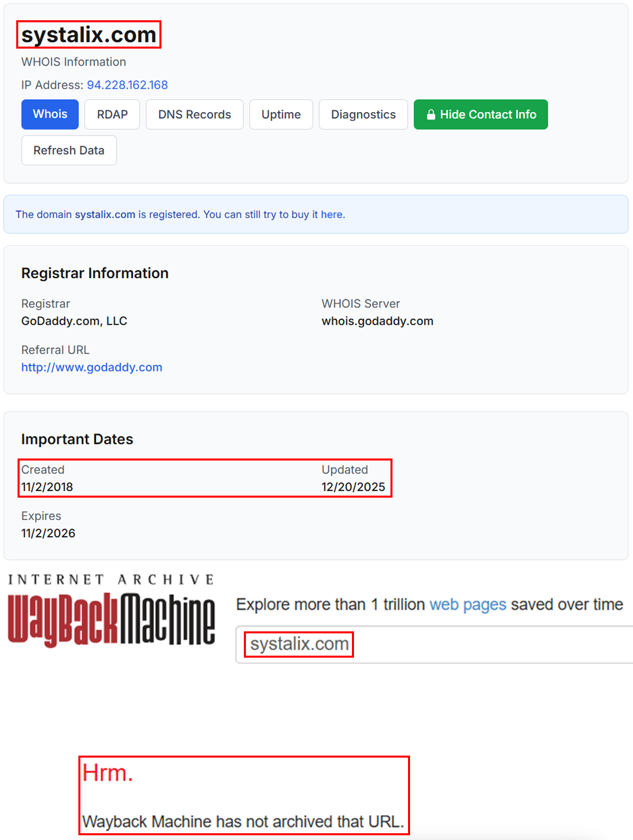
Task: Open the RDAP tab
Action: tap(112, 115)
